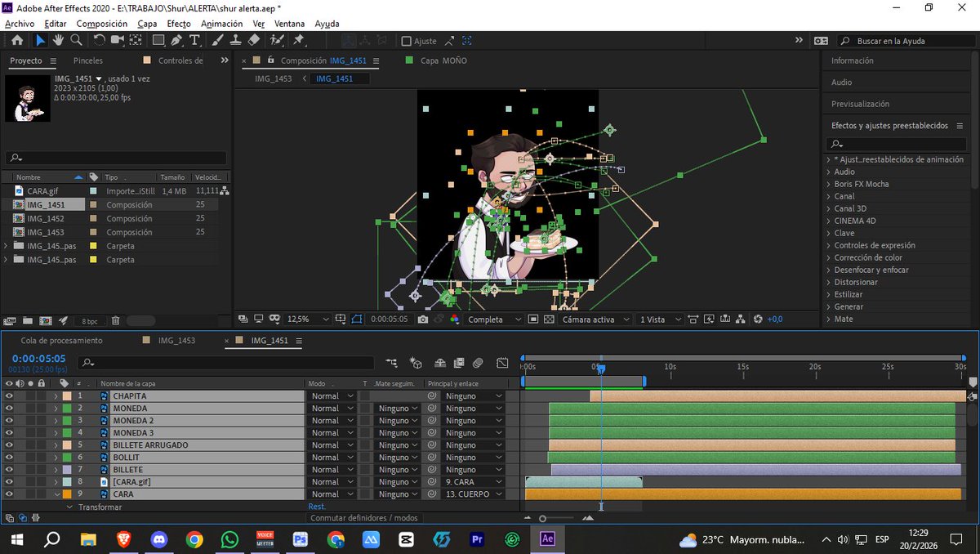
Task: Open the Efecto menu
Action: click(179, 24)
